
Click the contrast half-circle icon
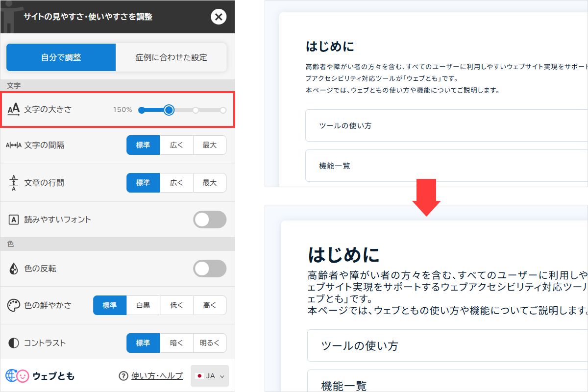14,343
